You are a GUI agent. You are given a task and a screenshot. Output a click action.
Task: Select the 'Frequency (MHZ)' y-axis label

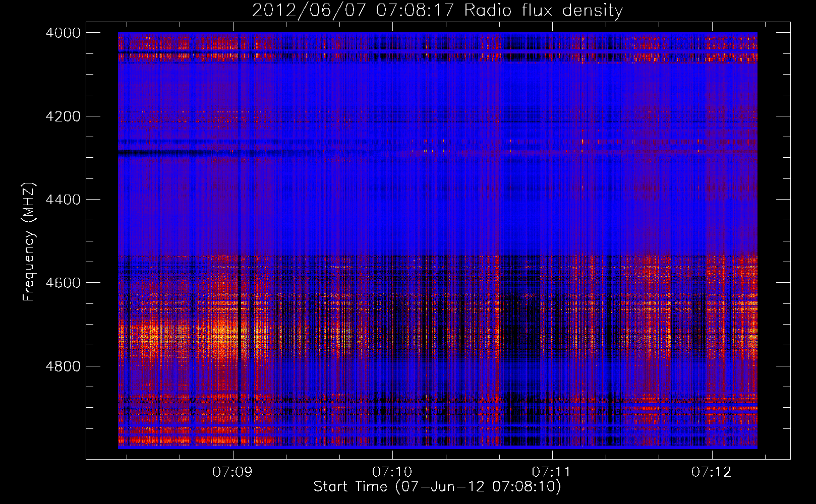tap(29, 242)
